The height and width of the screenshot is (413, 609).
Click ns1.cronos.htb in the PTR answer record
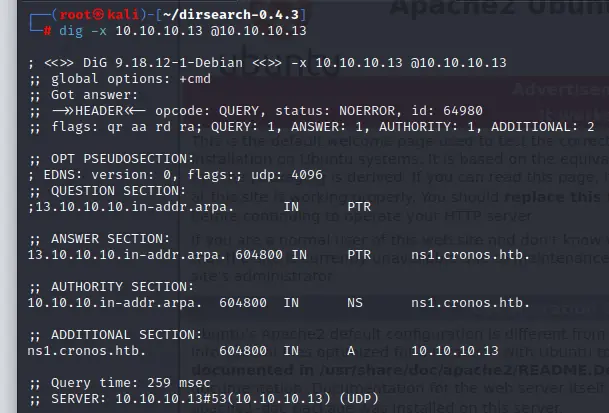click(x=470, y=255)
